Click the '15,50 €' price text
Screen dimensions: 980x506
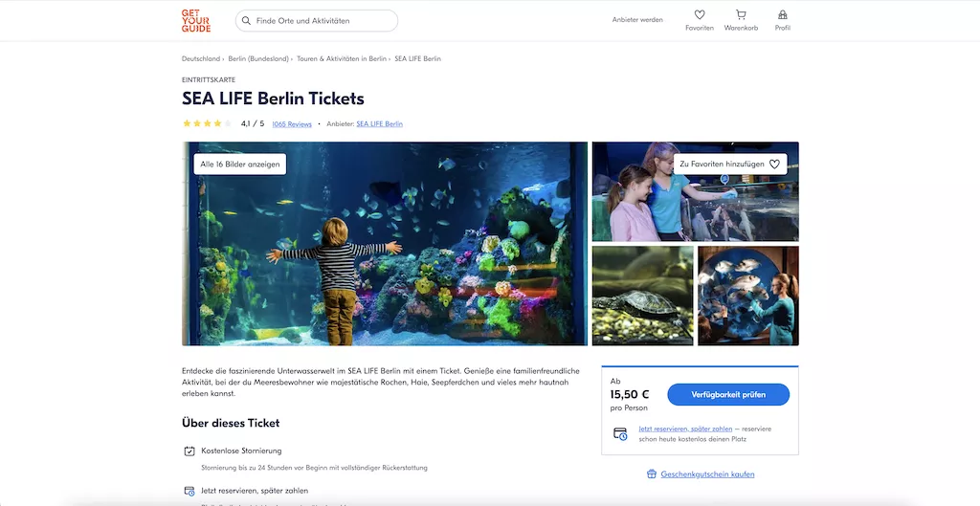click(x=630, y=394)
